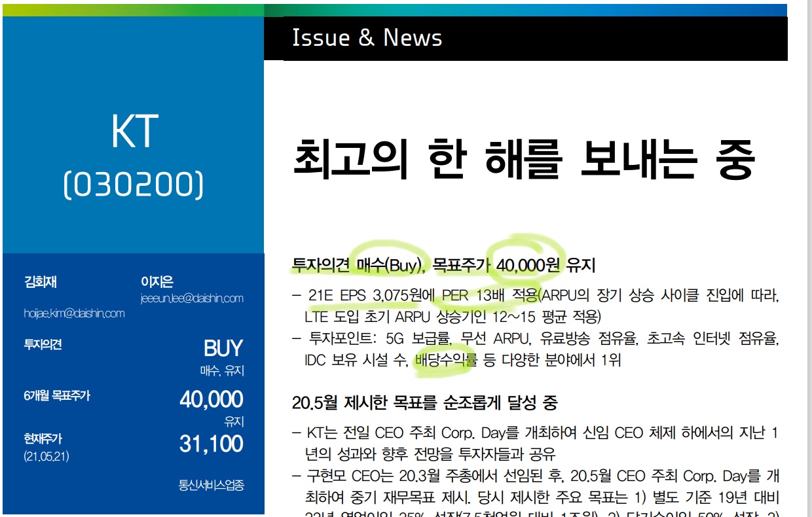Click the 'BUY' rating value
The image size is (812, 517).
point(223,348)
